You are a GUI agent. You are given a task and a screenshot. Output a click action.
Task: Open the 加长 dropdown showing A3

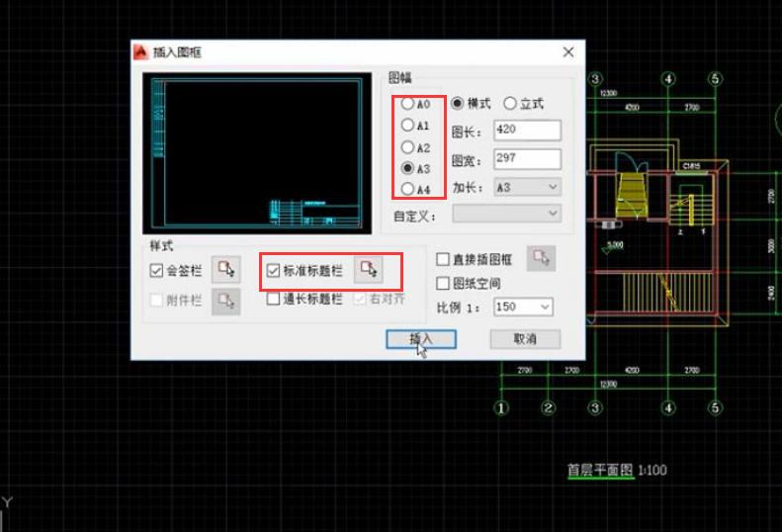527,187
